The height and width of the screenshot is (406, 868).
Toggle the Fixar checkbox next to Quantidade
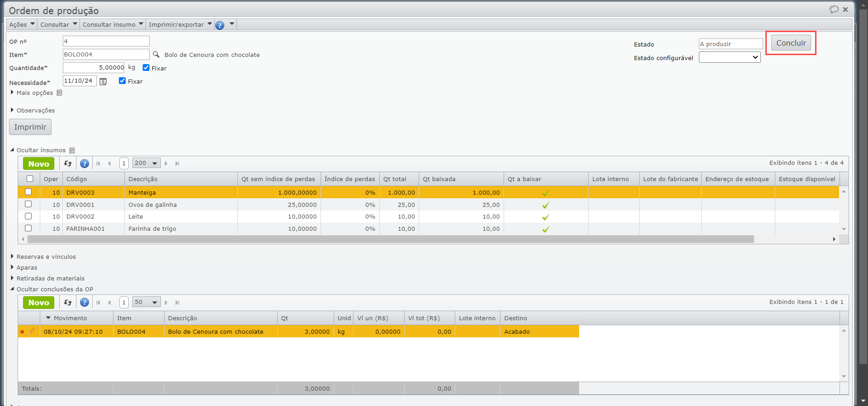[x=146, y=68]
